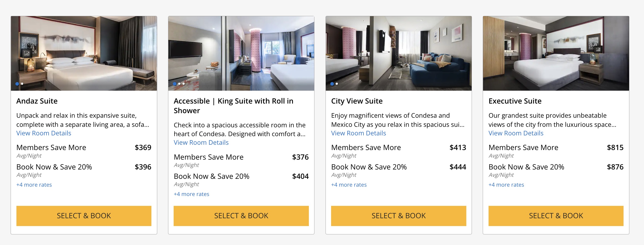Open the Executive Suite room photo

pyautogui.click(x=556, y=53)
